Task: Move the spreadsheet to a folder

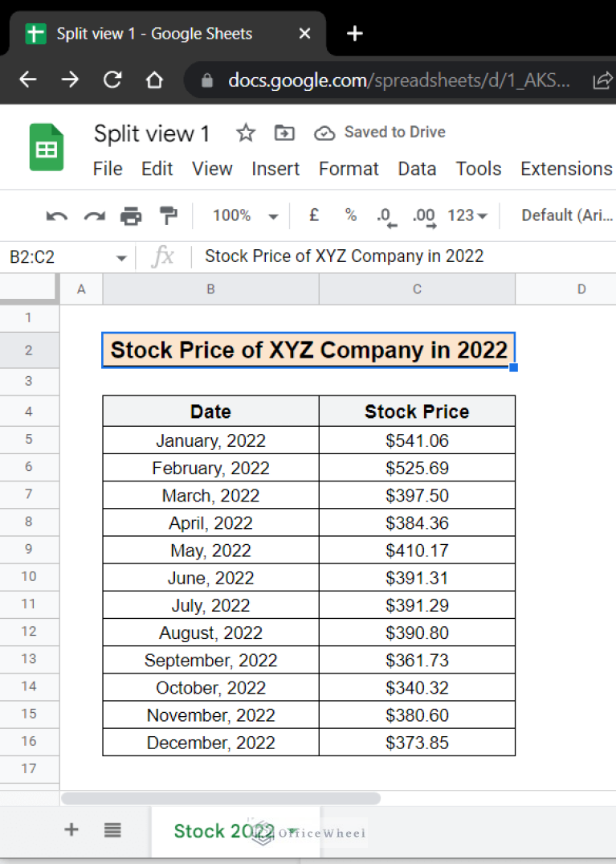Action: click(284, 133)
